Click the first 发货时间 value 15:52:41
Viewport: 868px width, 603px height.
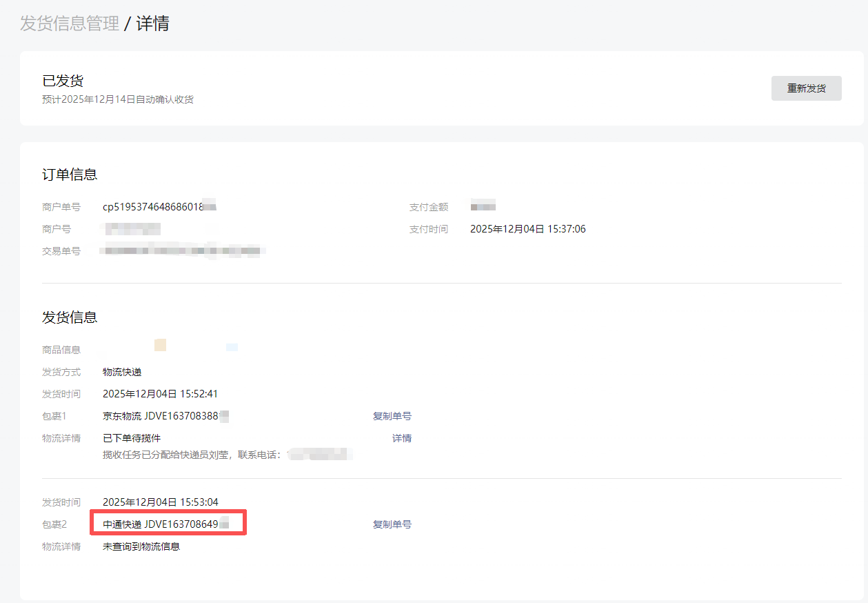[160, 394]
